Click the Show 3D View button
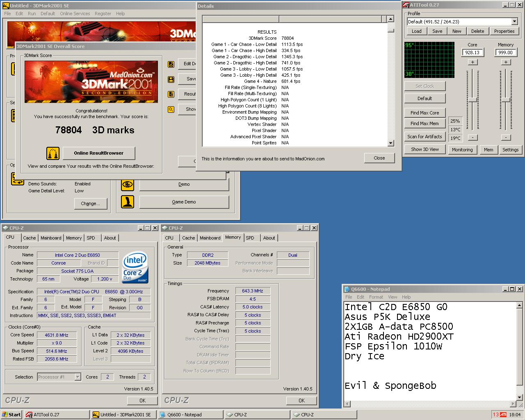This screenshot has width=525, height=420. click(425, 149)
